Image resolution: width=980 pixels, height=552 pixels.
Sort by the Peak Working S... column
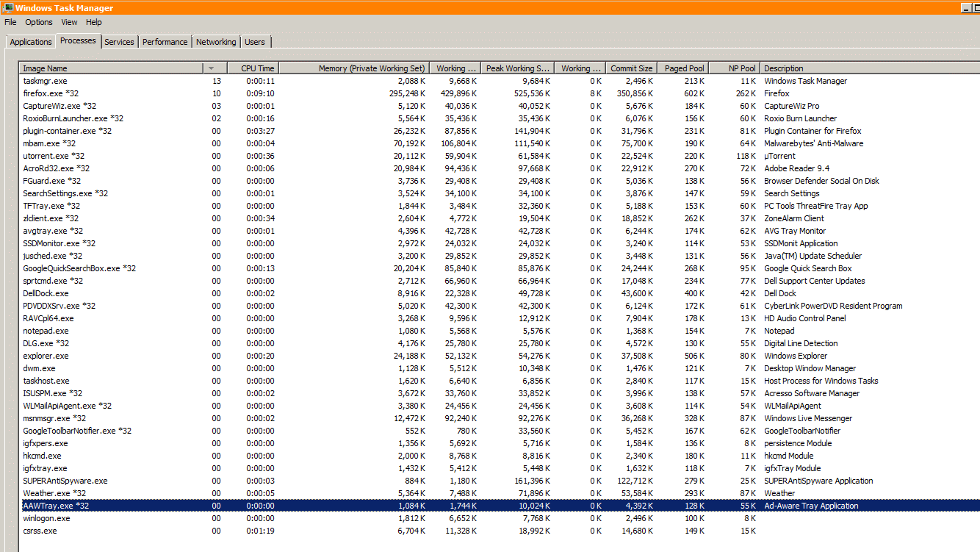tap(517, 68)
